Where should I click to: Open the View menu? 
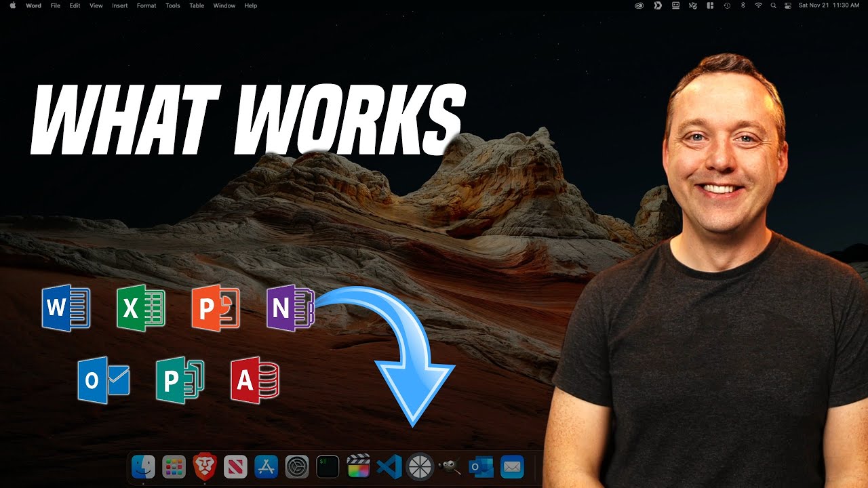point(96,5)
